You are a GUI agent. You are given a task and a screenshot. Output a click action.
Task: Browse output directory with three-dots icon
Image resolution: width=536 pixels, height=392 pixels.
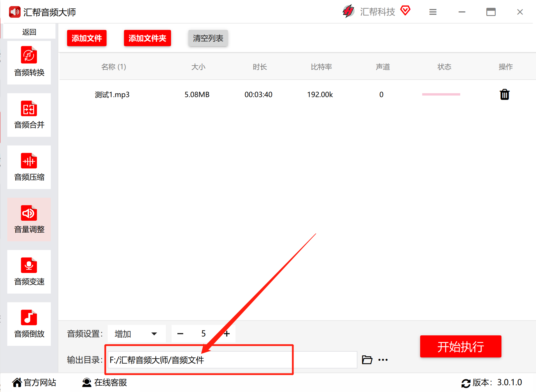click(383, 360)
